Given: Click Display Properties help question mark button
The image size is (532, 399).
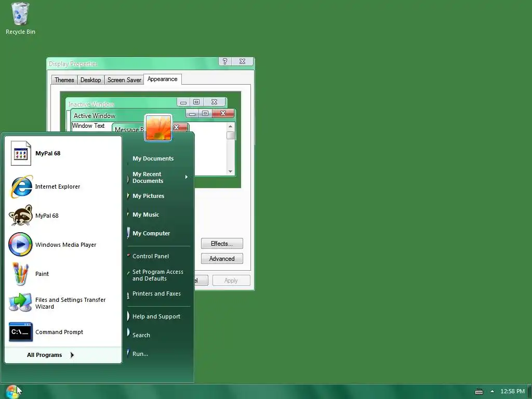Looking at the screenshot, I should (x=225, y=61).
